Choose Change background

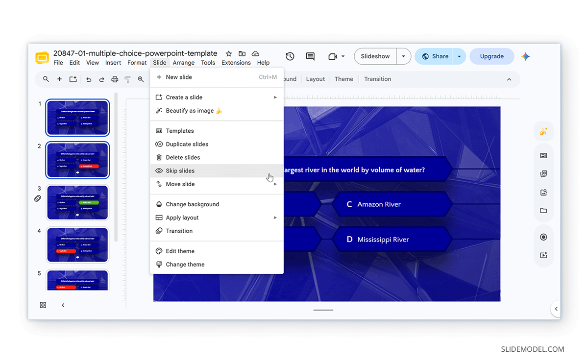coord(217,204)
